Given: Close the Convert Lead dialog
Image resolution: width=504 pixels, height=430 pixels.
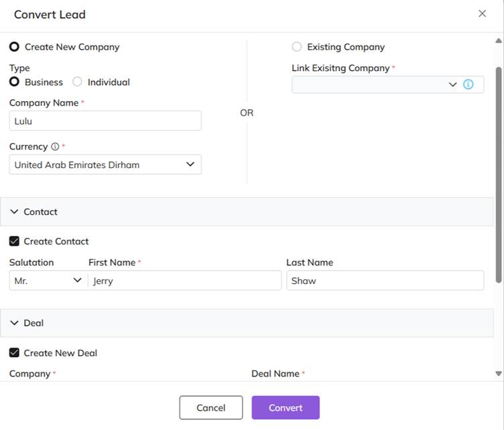Looking at the screenshot, I should coord(482,13).
